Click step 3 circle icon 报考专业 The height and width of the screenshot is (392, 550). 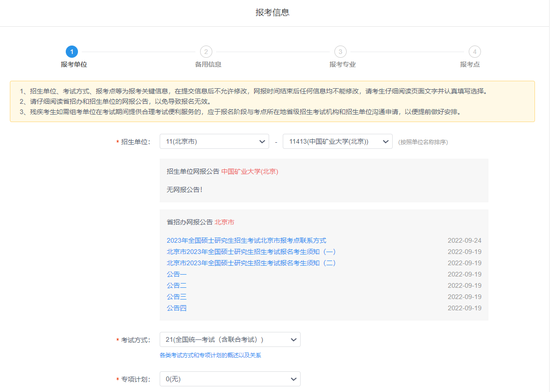(341, 52)
